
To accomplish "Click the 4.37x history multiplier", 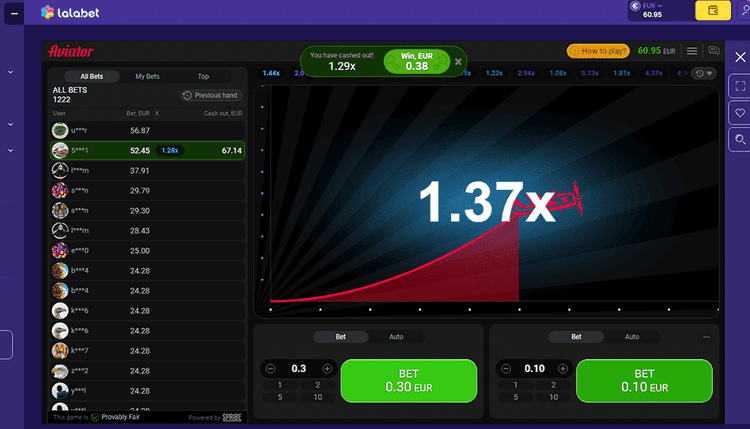I will (x=653, y=73).
